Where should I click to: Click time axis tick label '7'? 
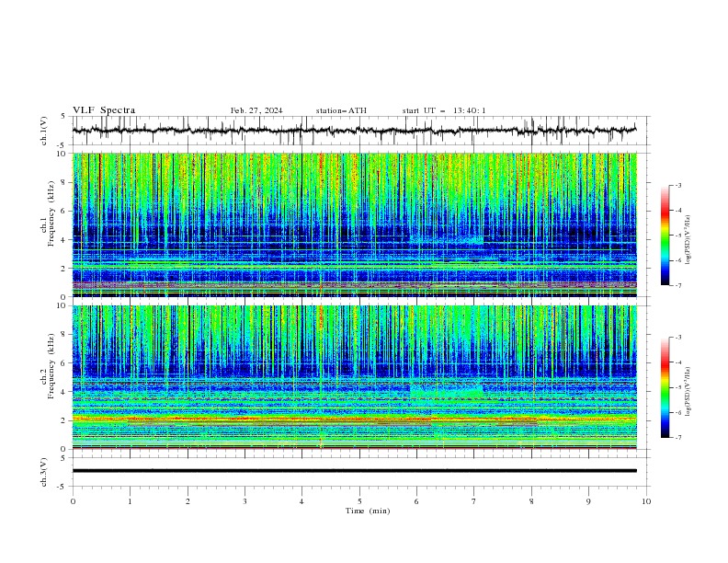click(x=474, y=501)
